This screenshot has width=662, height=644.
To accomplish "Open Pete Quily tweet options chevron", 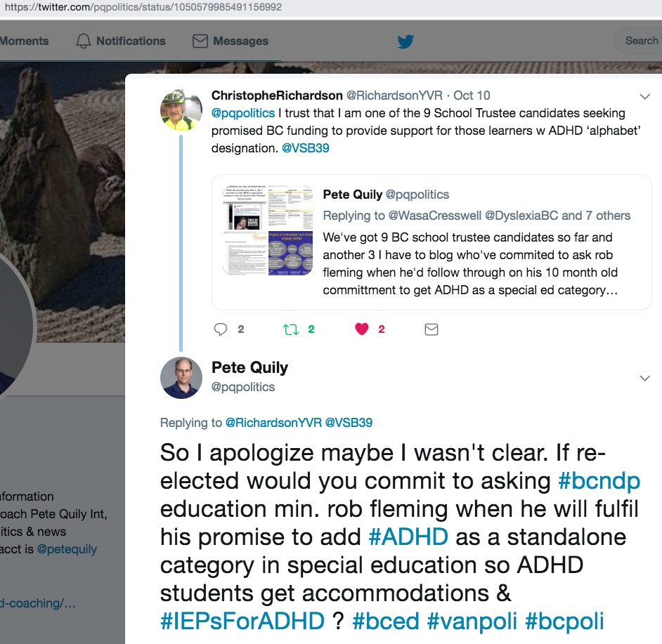I will [x=644, y=379].
